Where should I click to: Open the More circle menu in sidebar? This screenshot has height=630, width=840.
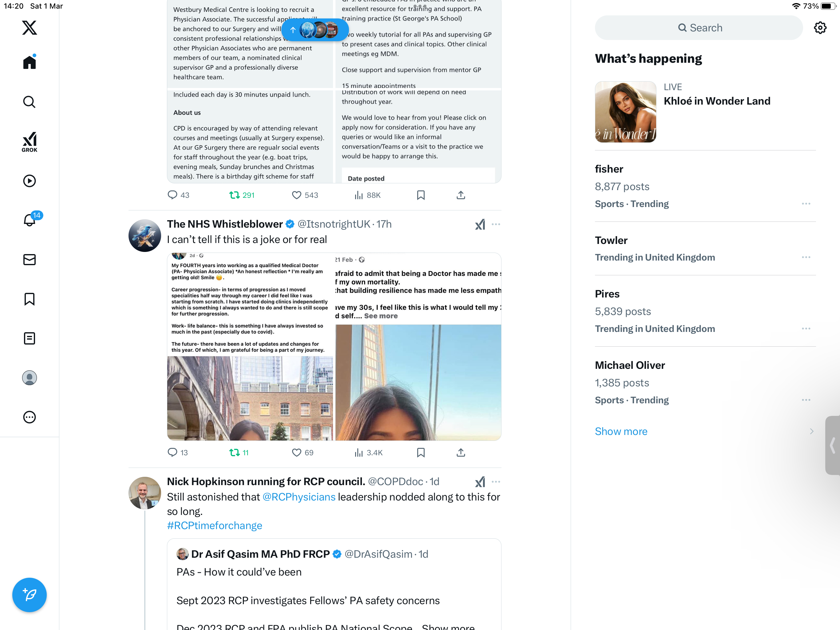click(29, 417)
